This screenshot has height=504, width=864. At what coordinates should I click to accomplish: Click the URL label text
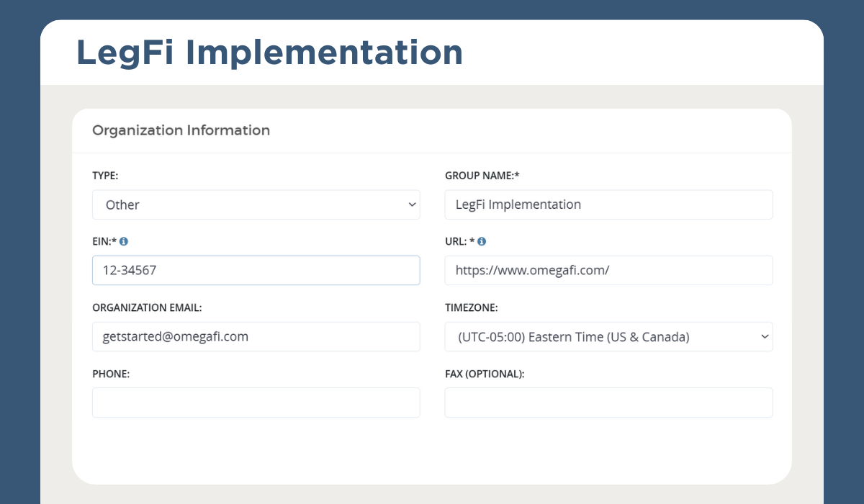tap(458, 242)
